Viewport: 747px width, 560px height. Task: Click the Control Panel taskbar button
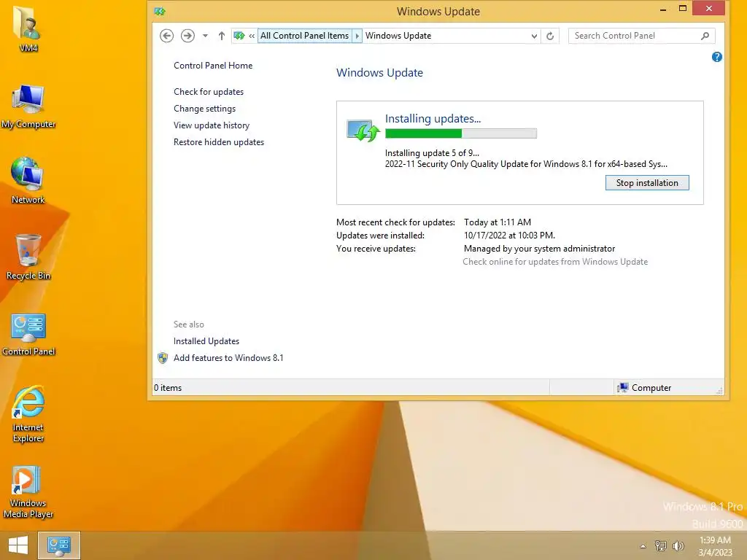point(59,545)
